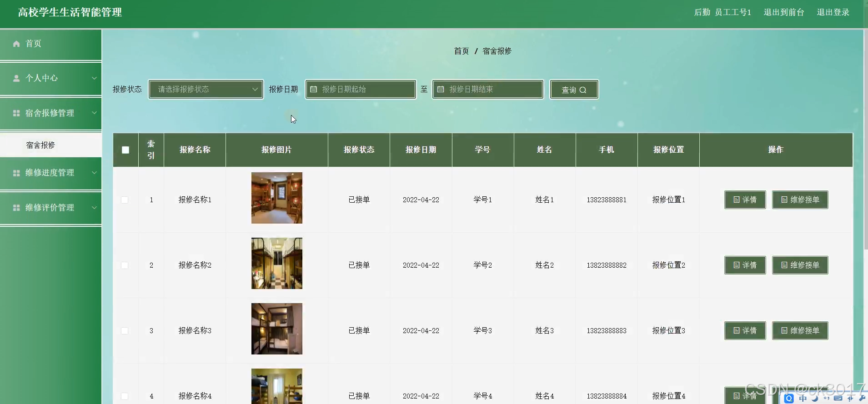Viewport: 868px width, 404px height.
Task: Click the calendar icon in 报修日期起始 field
Action: (313, 89)
